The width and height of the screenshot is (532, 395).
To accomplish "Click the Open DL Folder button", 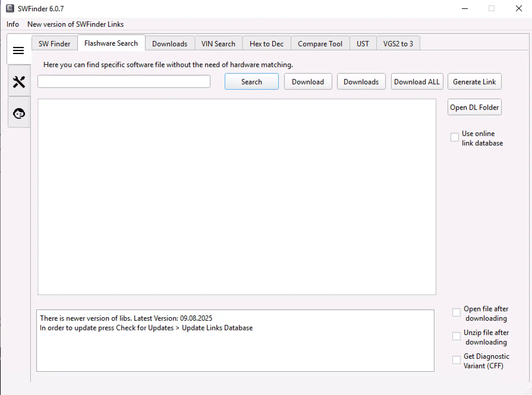I will 475,107.
